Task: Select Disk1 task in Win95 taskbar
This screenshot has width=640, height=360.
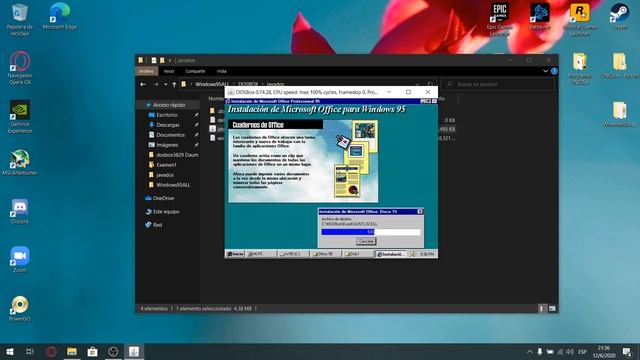Action: (357, 254)
